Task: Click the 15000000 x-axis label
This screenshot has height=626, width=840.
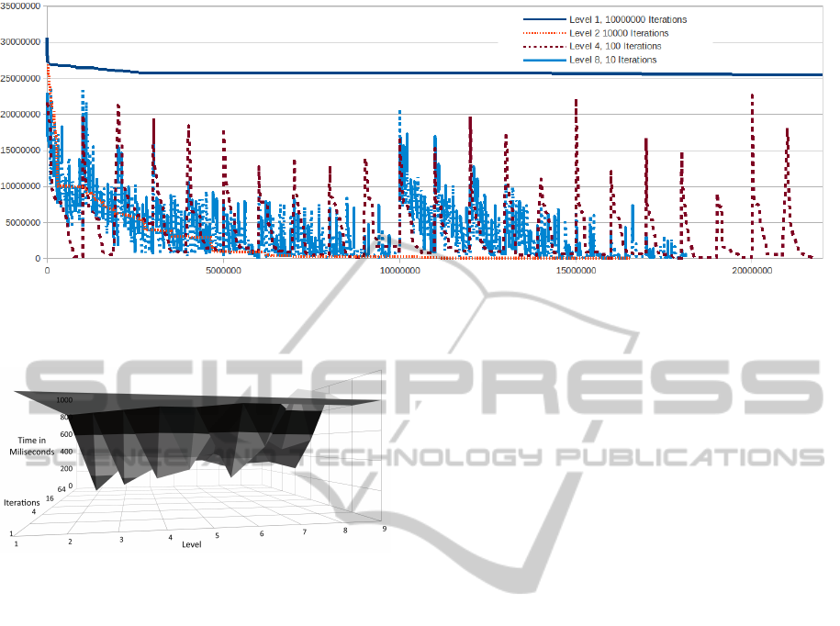Action: (577, 271)
